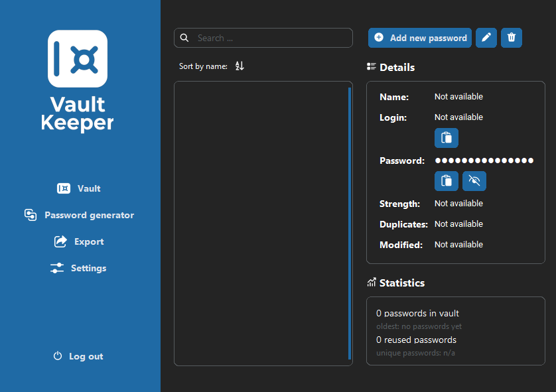556x392 pixels.
Task: Click the search magnifier icon
Action: pos(184,38)
